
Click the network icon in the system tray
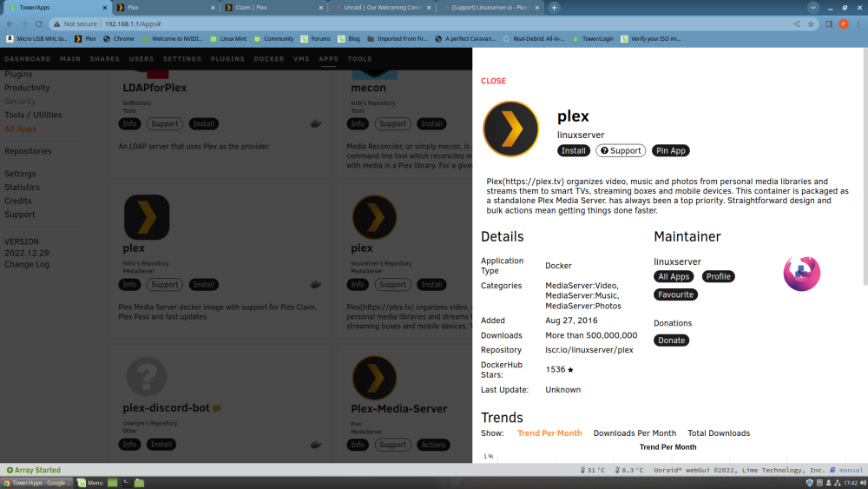click(838, 483)
